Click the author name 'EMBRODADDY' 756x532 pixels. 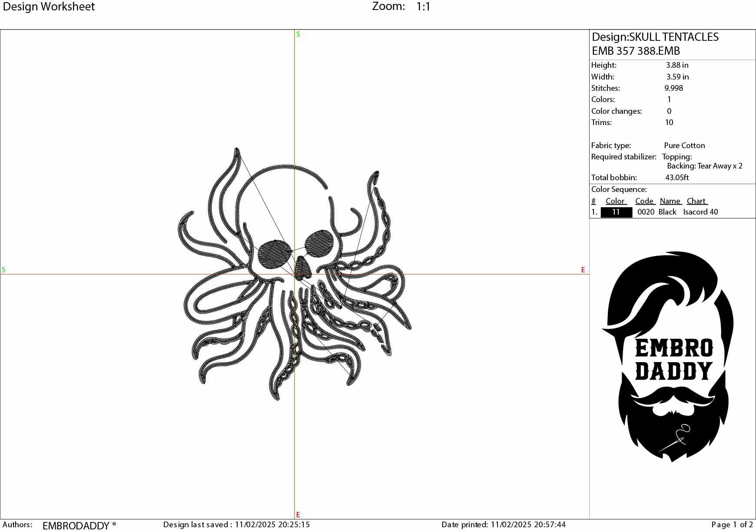(76, 526)
